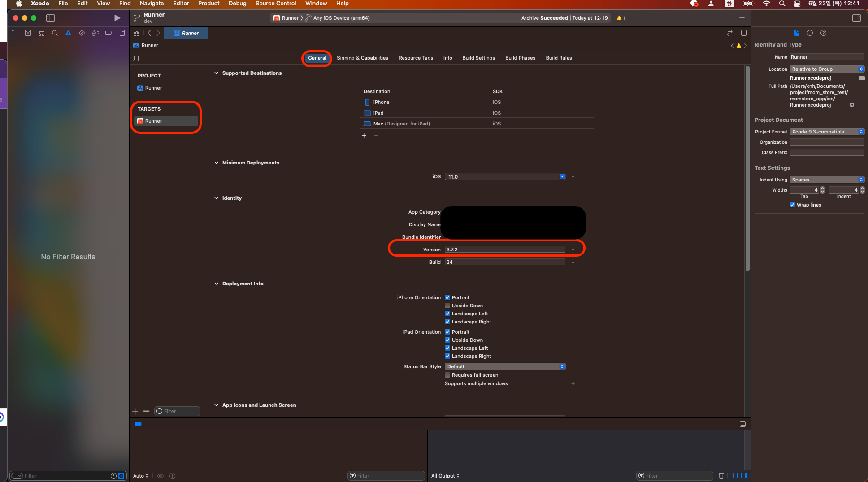Show the History inspector
This screenshot has height=482, width=868.
810,33
